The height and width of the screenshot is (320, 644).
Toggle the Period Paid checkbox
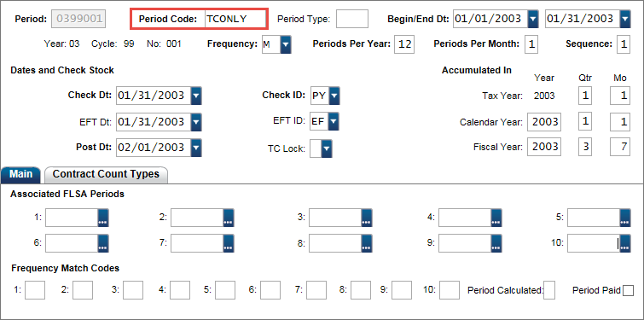pos(628,291)
